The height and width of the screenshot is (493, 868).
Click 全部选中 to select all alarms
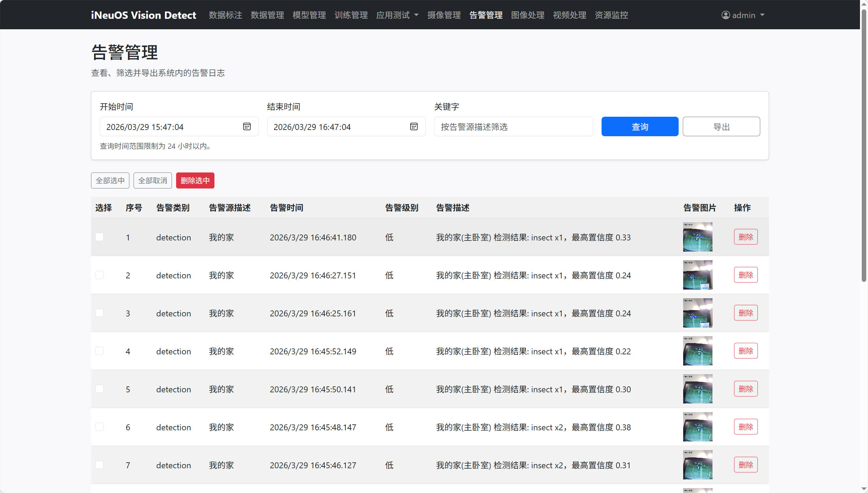click(x=110, y=180)
